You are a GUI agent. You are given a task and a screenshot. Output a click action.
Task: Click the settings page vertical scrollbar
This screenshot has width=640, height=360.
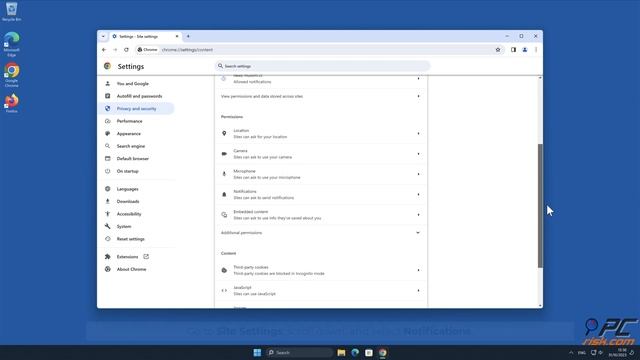coord(540,206)
